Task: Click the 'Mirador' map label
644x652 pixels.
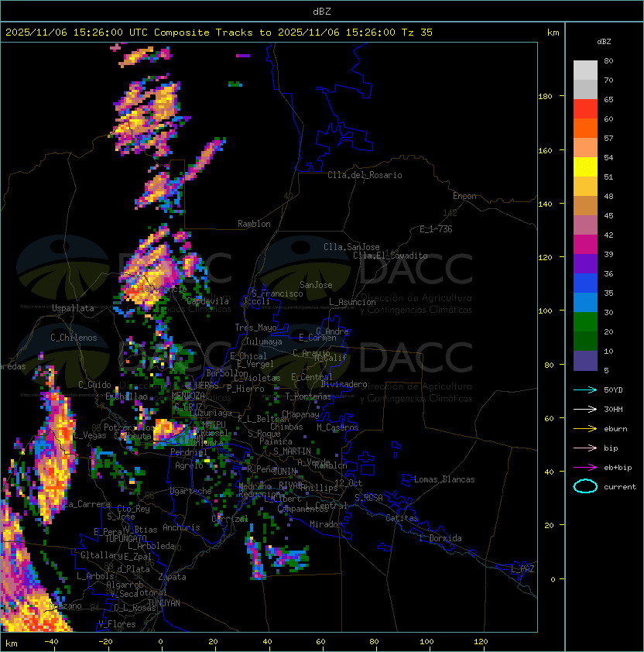Action: [x=327, y=524]
